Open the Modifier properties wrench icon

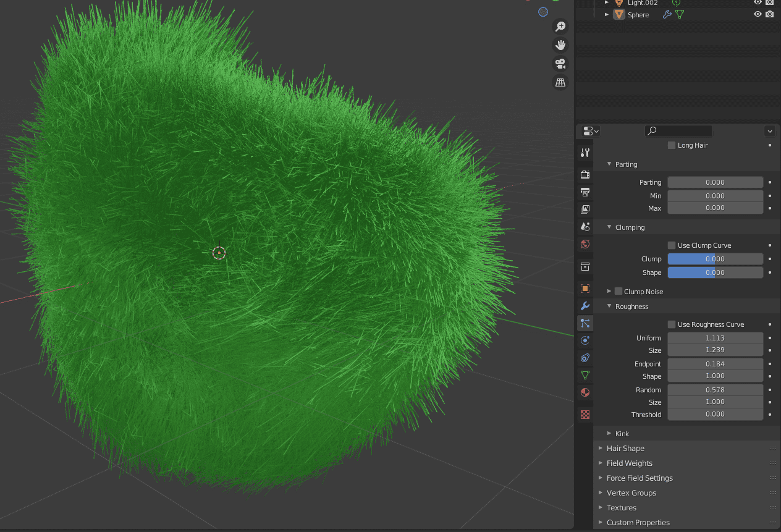(x=585, y=306)
